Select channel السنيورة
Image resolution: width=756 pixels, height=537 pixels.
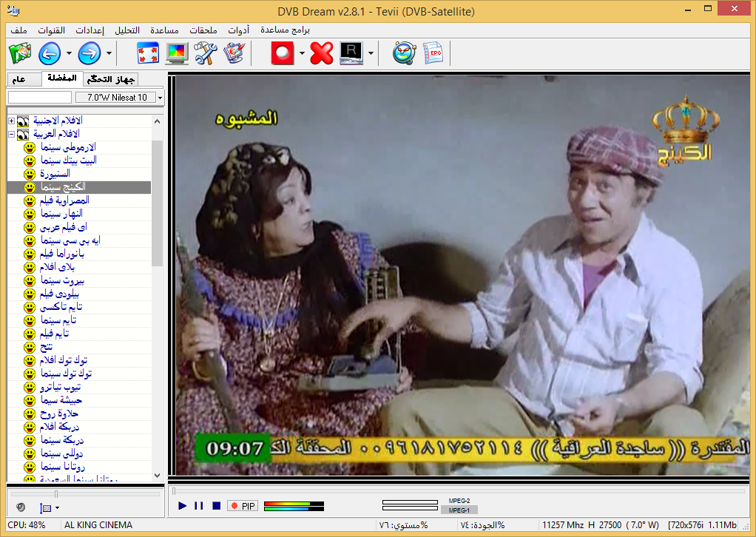[x=55, y=174]
